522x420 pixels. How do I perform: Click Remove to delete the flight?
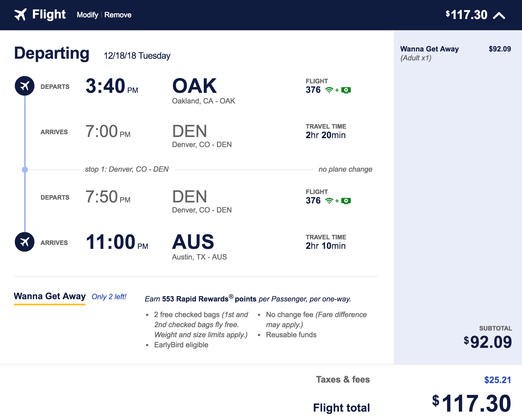[118, 15]
